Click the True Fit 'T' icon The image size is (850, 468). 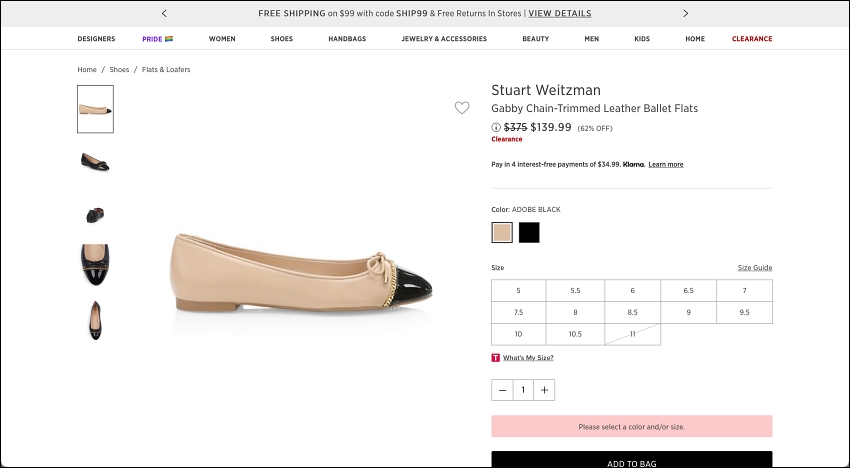tap(495, 358)
